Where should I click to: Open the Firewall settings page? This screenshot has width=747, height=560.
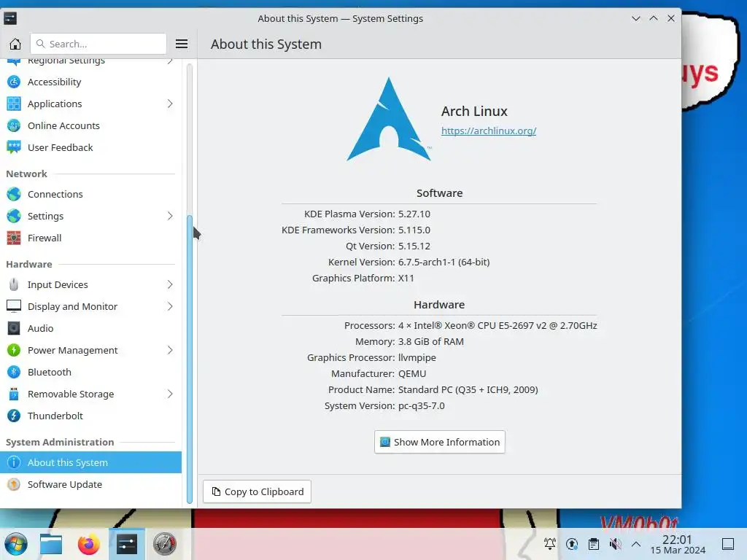91,238
